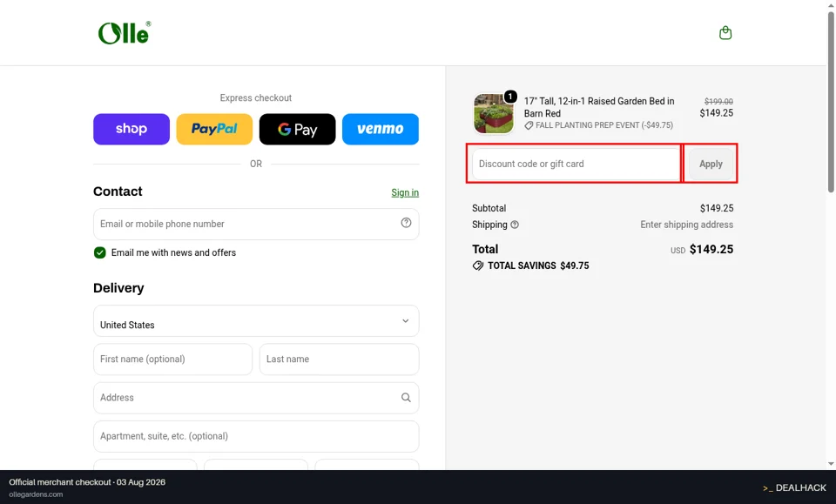Click the Olle logo
836x504 pixels.
tap(125, 33)
